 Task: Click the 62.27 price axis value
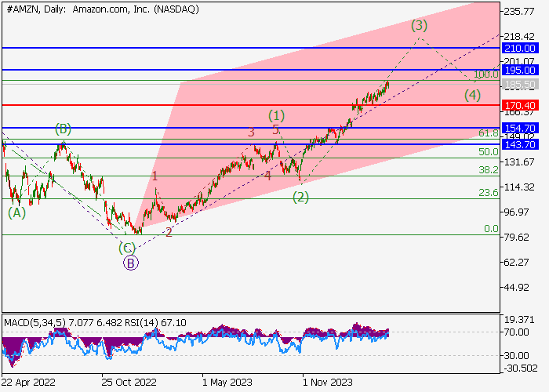coord(516,263)
